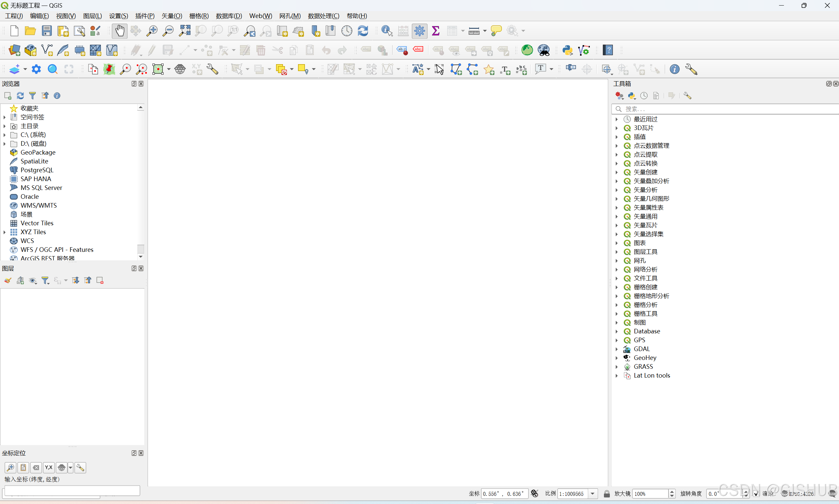Expand the GDAL toolbox group

[x=616, y=349]
